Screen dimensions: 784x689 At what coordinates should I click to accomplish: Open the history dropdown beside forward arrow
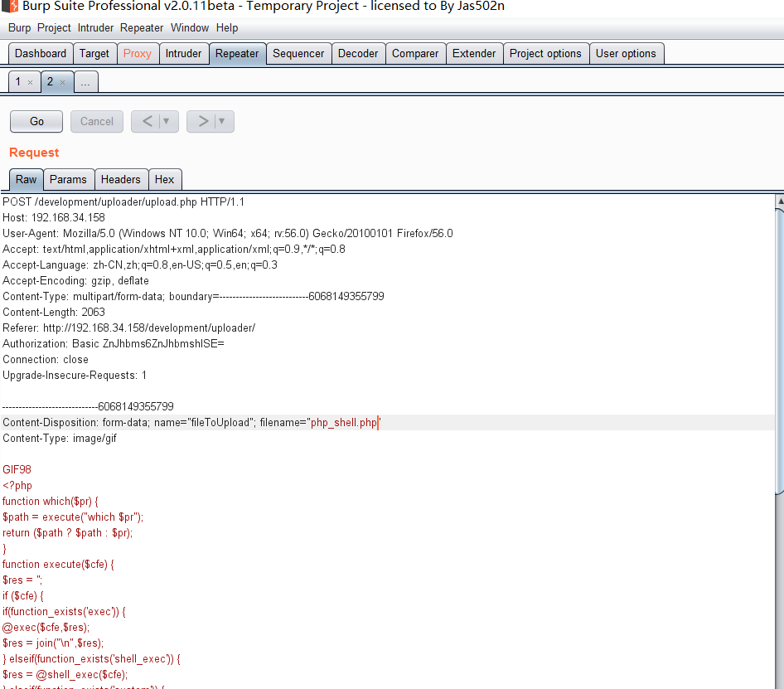point(222,122)
